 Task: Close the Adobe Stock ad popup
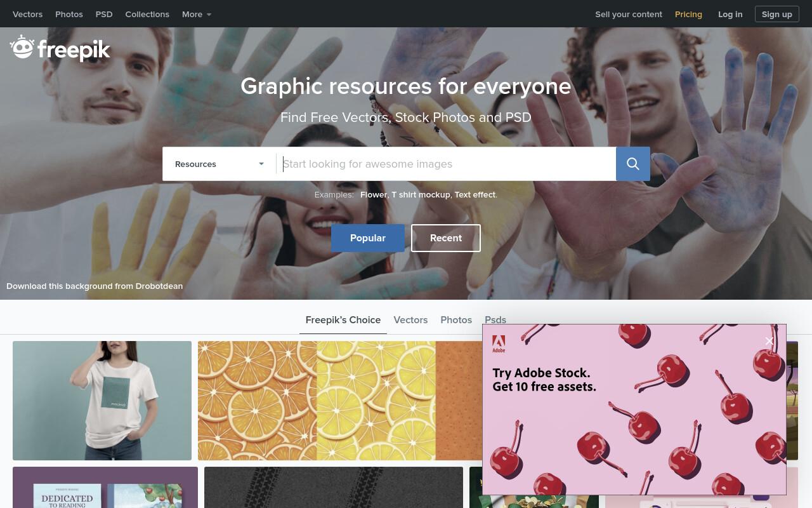point(769,341)
